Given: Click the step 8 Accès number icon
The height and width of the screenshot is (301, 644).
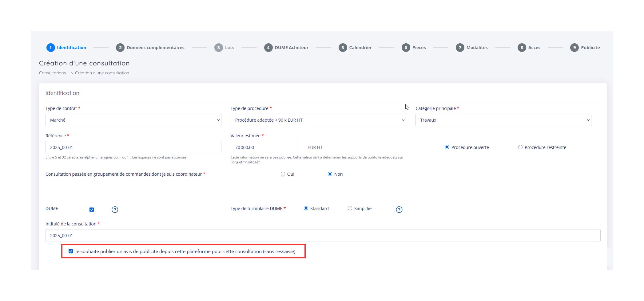Looking at the screenshot, I should coord(522,48).
